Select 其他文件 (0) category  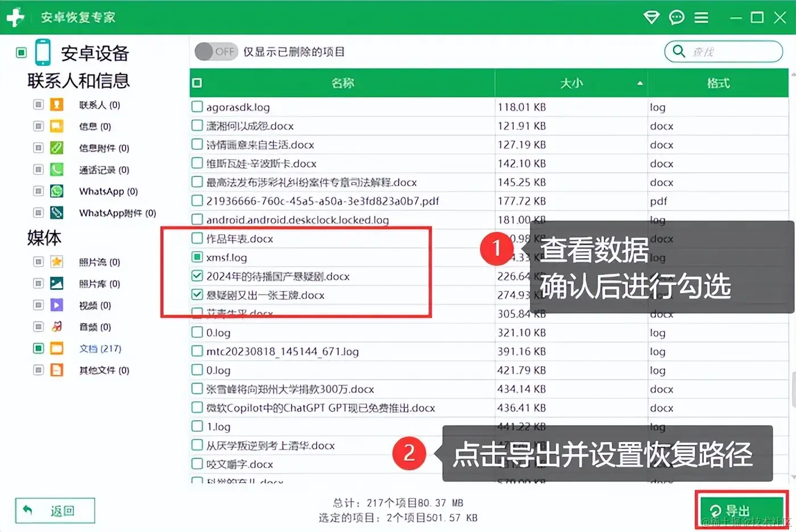(x=104, y=371)
